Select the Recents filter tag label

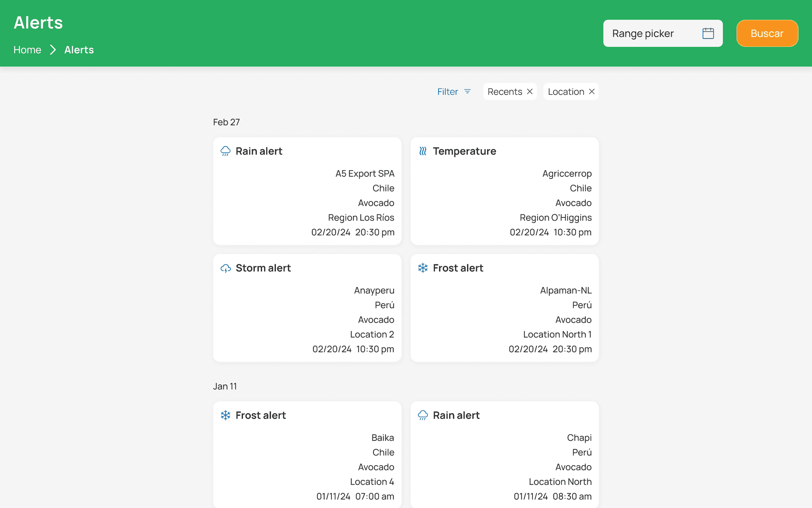[505, 92]
